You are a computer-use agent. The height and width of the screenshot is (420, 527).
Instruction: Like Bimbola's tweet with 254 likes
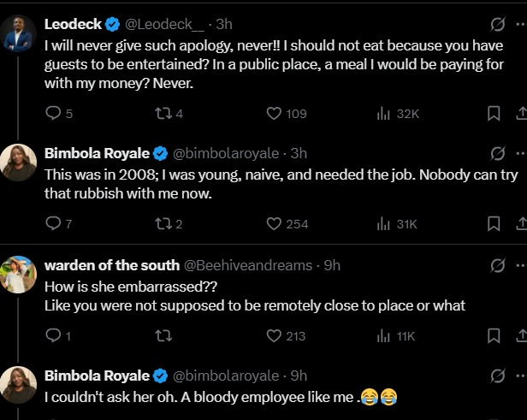[275, 224]
